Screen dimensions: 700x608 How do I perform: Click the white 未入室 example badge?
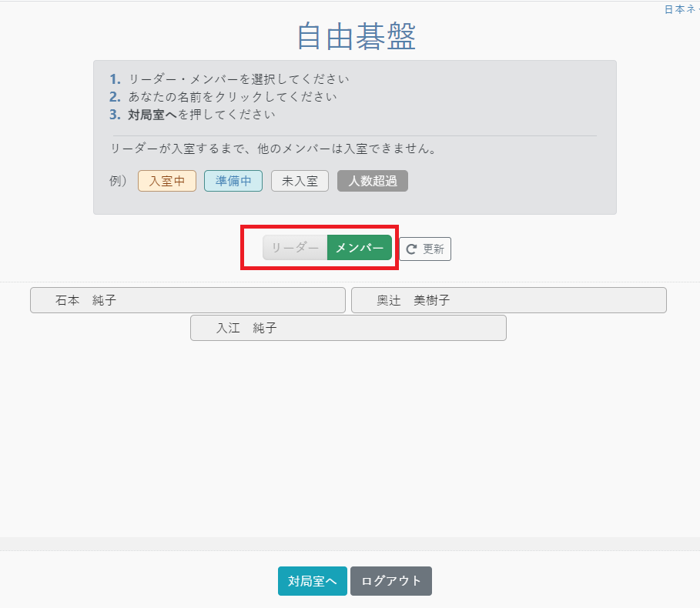point(300,181)
